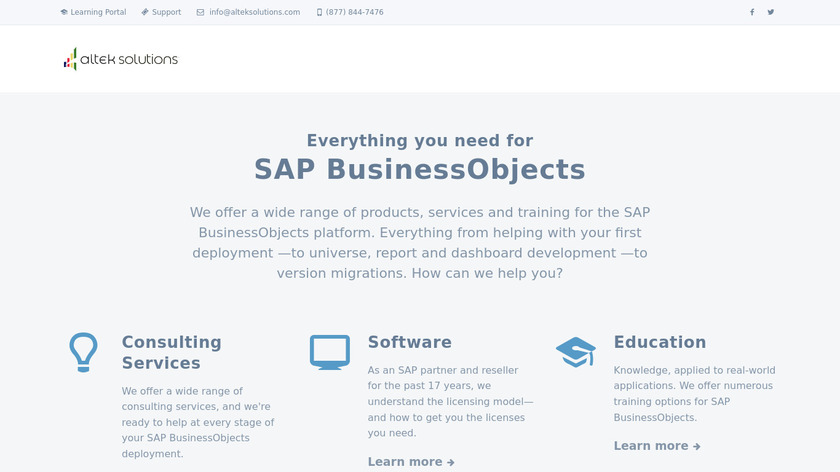Click the Software monitor icon

tap(329, 352)
